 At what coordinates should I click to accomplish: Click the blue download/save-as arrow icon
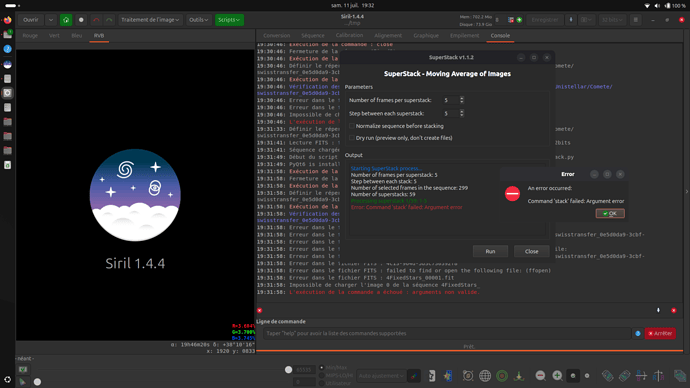(571, 20)
